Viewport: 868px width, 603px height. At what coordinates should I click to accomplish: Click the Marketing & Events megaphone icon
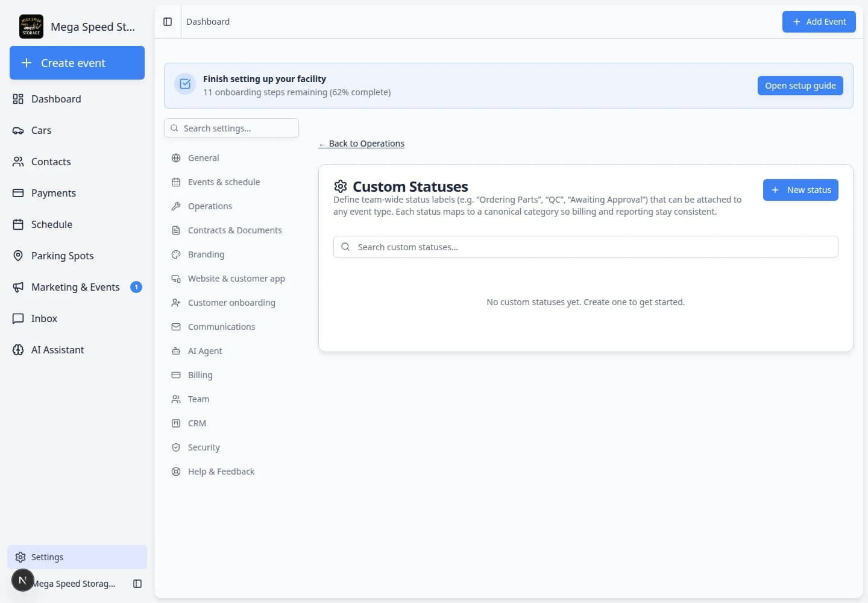(18, 287)
